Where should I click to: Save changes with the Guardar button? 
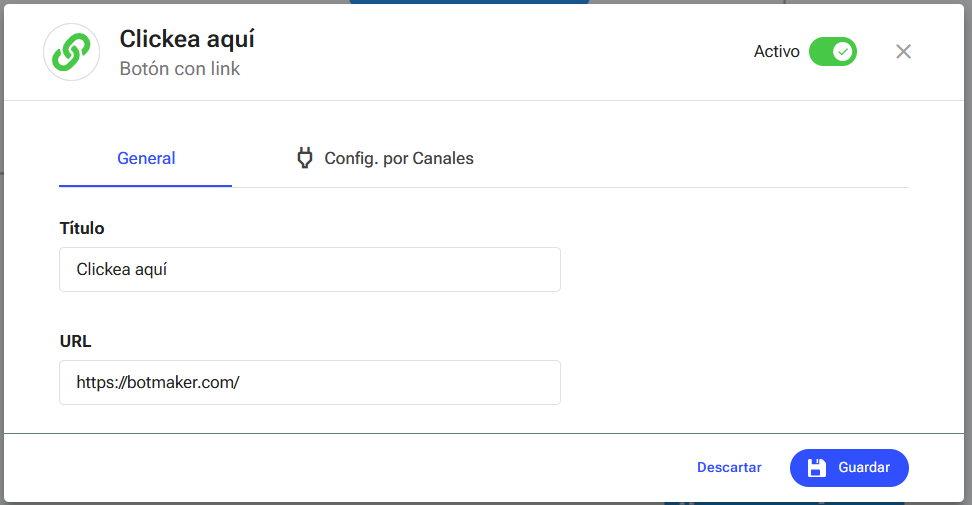point(849,468)
